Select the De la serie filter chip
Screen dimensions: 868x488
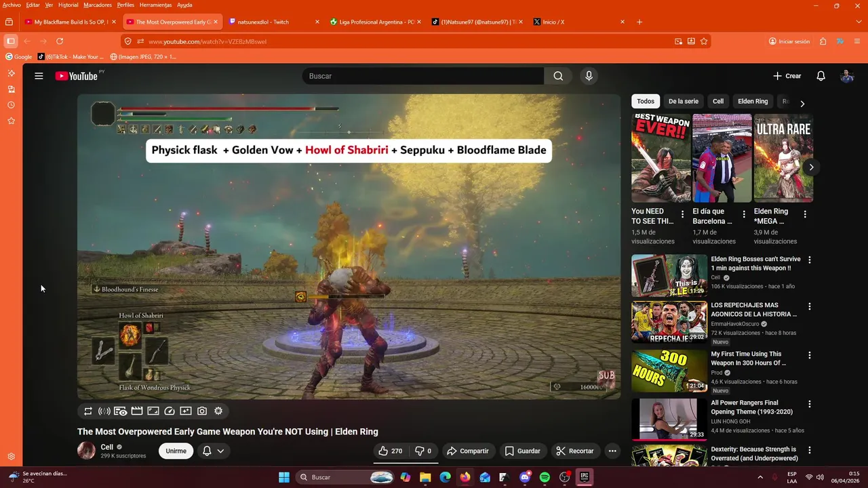tap(683, 101)
